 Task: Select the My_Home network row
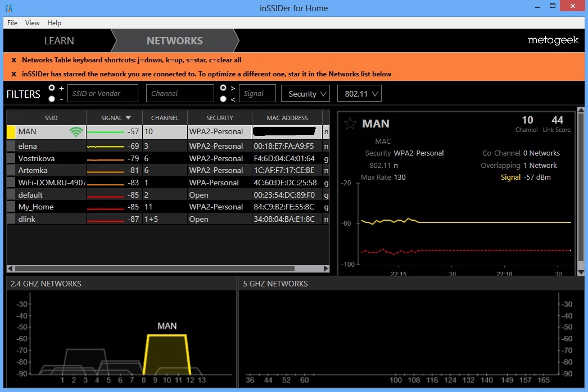[x=36, y=207]
